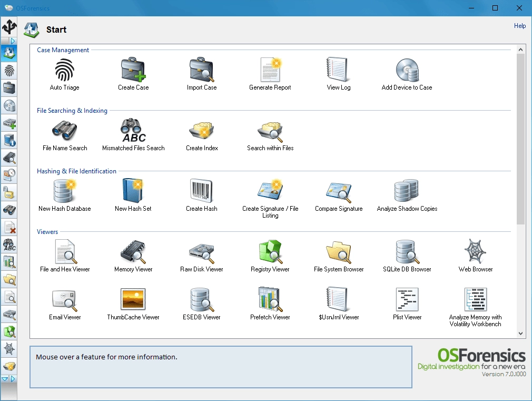Open Import Case
Image resolution: width=532 pixels, height=401 pixels.
point(202,74)
